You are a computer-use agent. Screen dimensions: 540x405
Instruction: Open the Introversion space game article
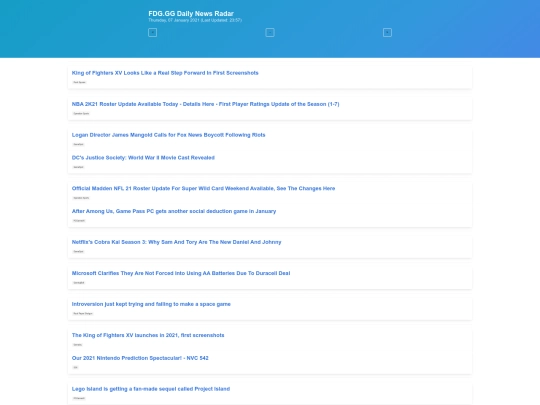click(x=151, y=304)
